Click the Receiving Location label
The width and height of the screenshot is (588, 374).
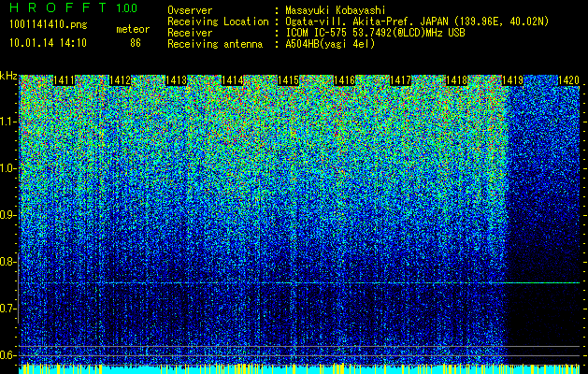click(218, 22)
